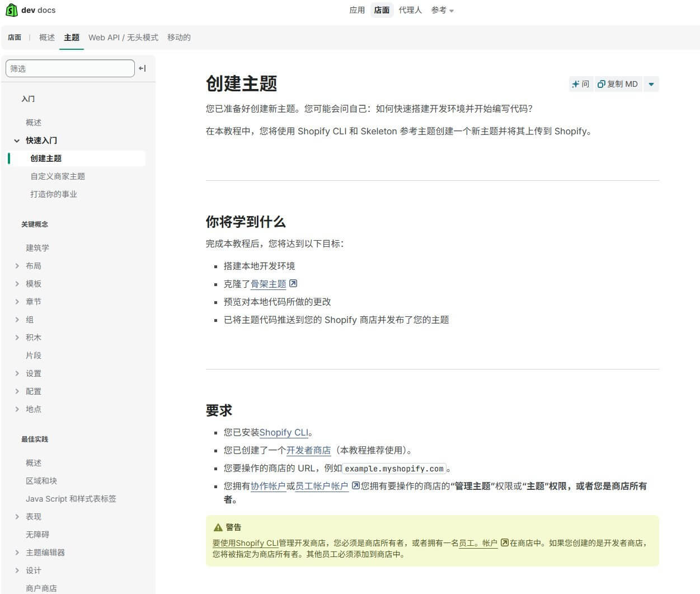Open the 自定义商家主题 sidebar item

click(x=58, y=176)
